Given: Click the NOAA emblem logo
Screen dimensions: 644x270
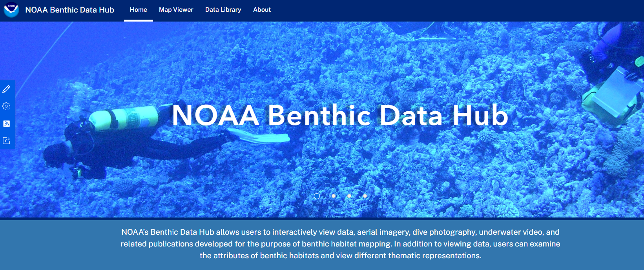Looking at the screenshot, I should point(11,10).
